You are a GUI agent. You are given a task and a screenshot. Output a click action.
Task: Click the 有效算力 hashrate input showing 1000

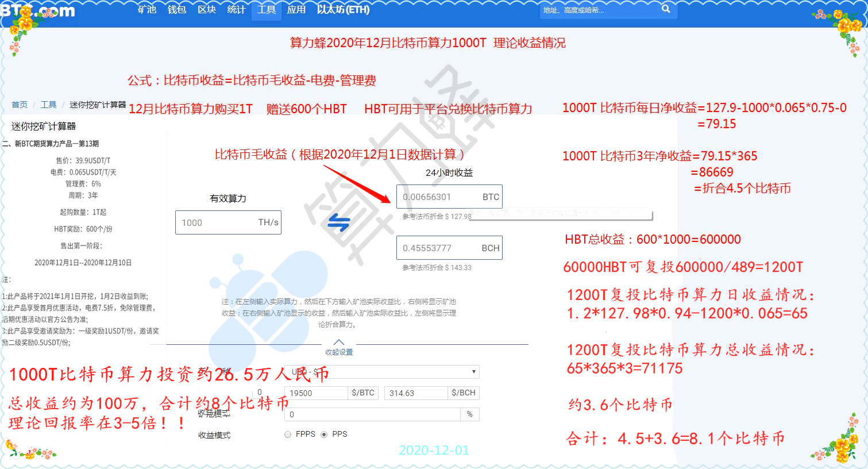(x=228, y=222)
